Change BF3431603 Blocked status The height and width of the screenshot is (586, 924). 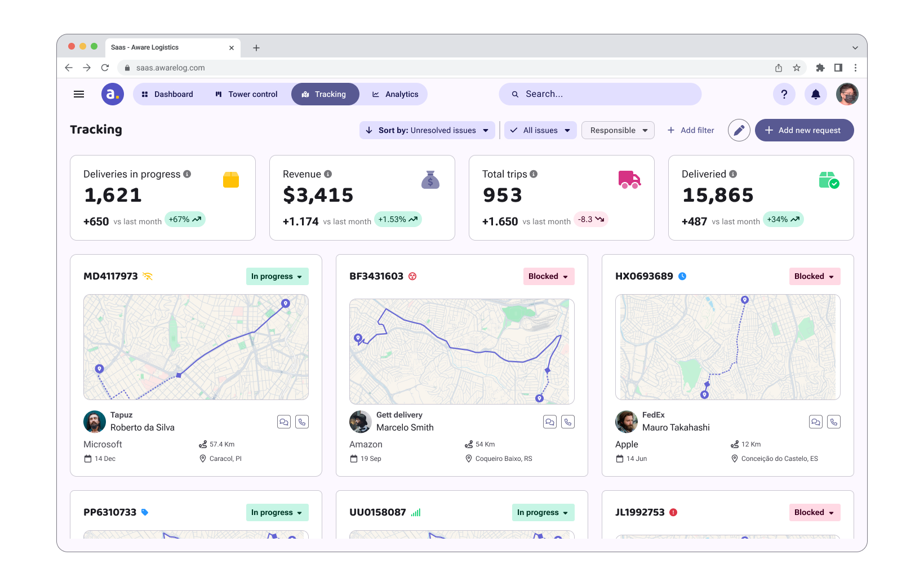tap(549, 276)
